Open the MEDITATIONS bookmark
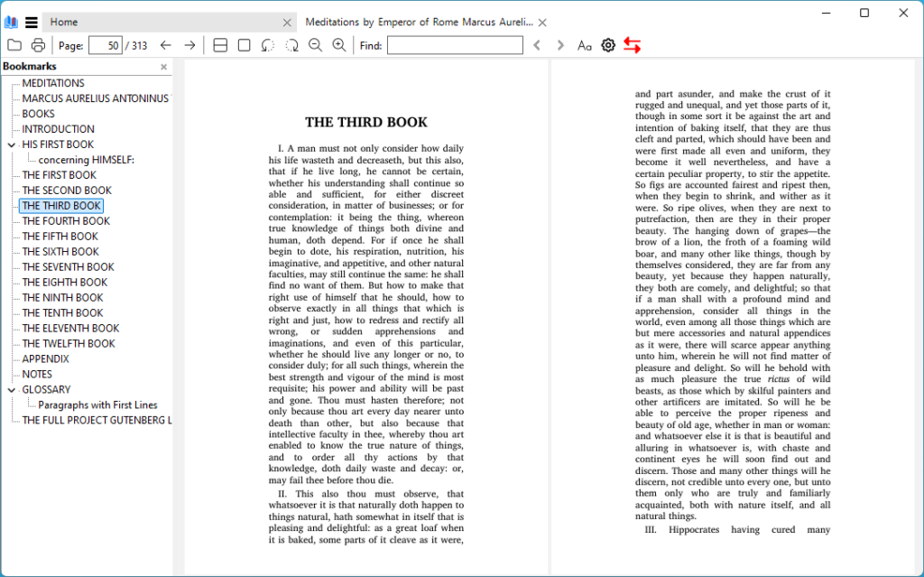This screenshot has width=924, height=577. [x=53, y=83]
